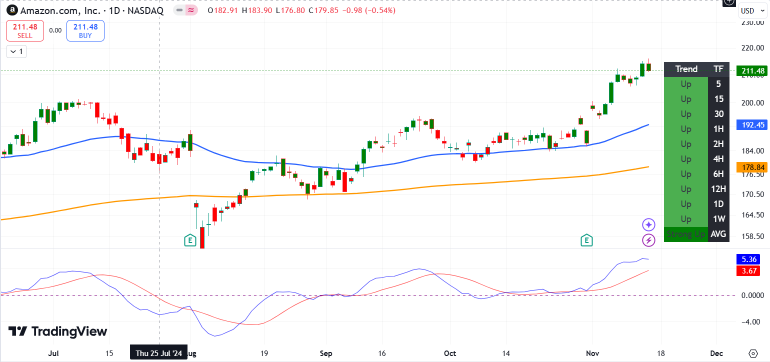
Task: Click the purple lightning bolt icon
Action: tap(649, 240)
